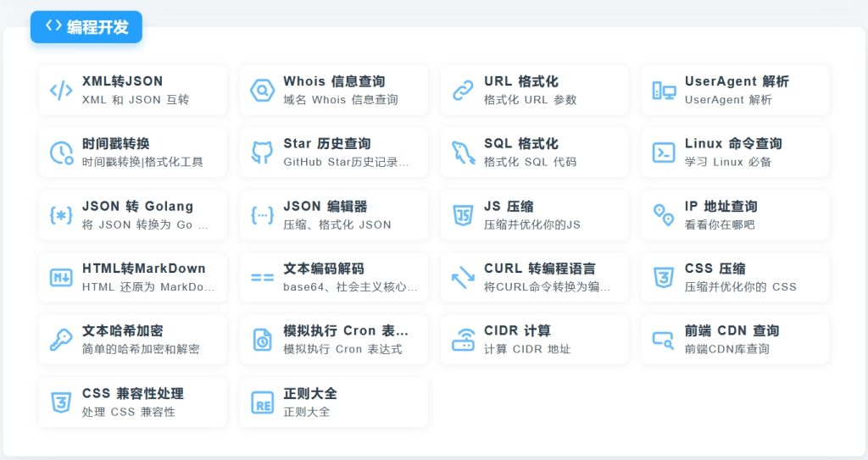
Task: Click the description "处理 CSS 兼容性"
Action: (129, 412)
